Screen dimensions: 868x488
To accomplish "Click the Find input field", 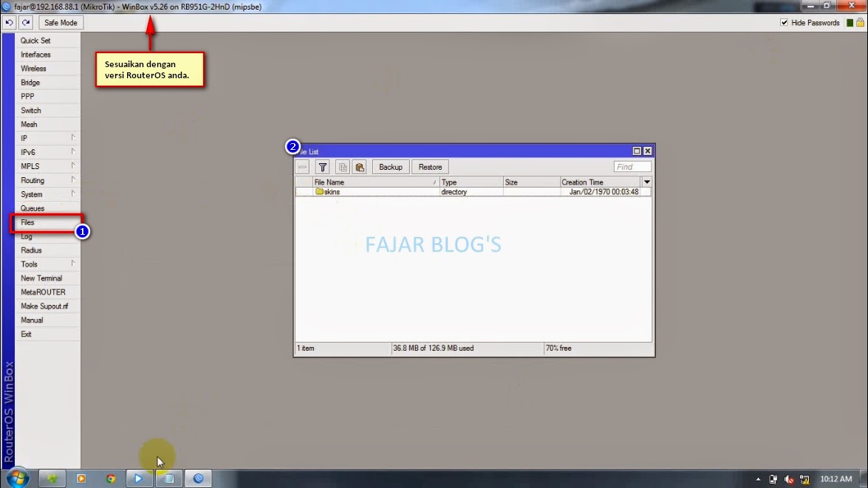I will [632, 167].
